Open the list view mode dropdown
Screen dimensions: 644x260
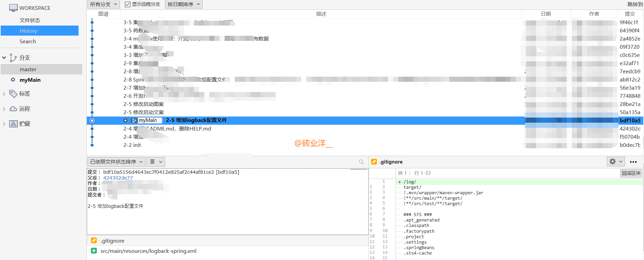point(156,162)
